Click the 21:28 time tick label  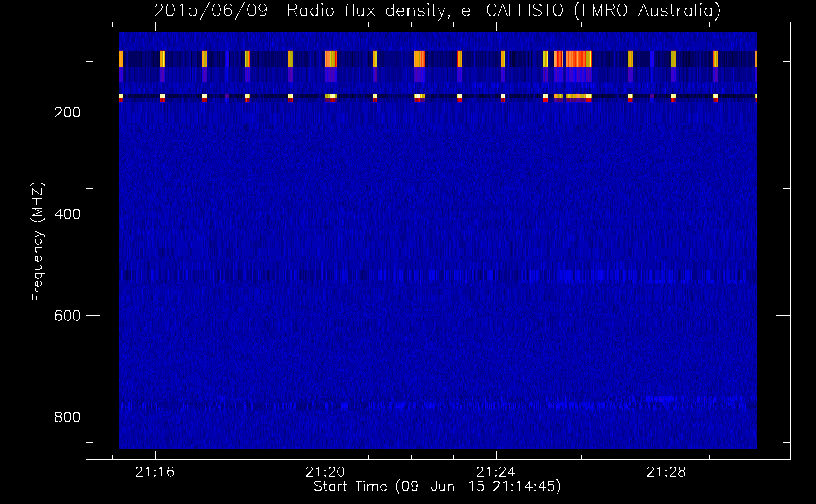pos(666,472)
